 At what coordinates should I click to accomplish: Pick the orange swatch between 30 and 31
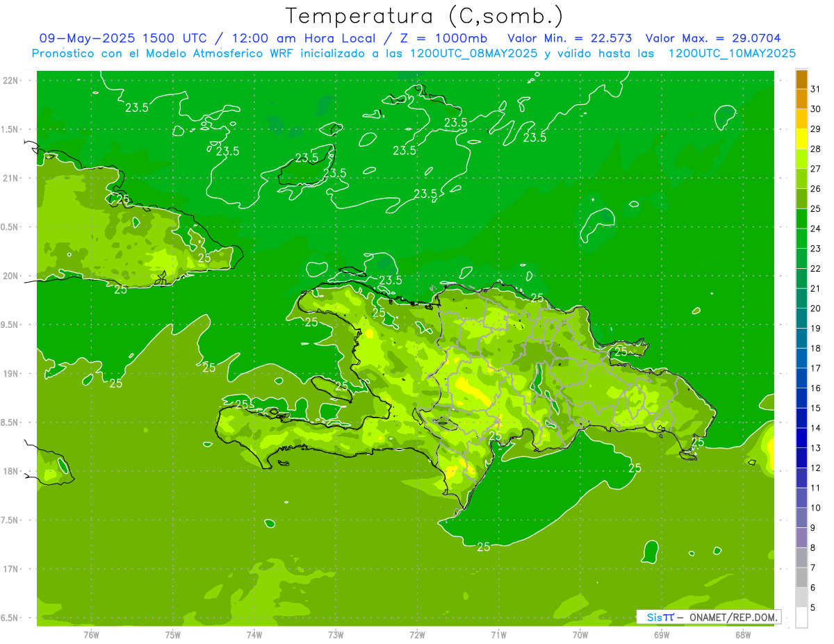coord(801,99)
